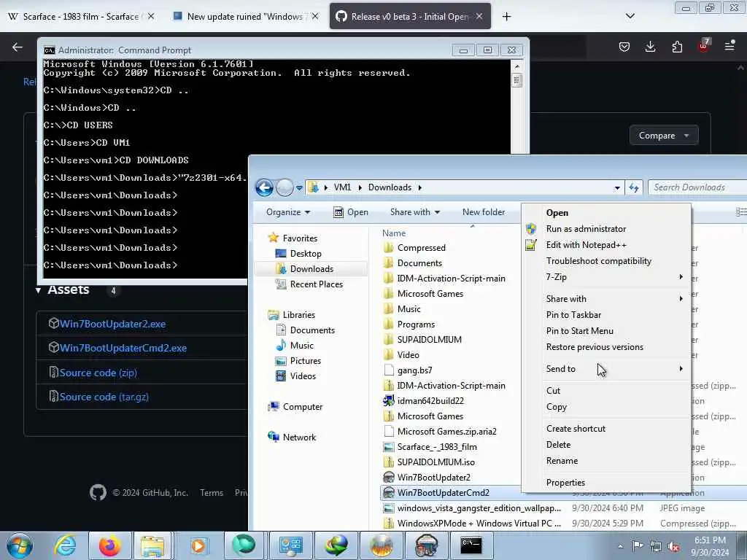Download Win7BootUpdaterCmd2.exe asset link
The image size is (747, 560).
tap(123, 348)
